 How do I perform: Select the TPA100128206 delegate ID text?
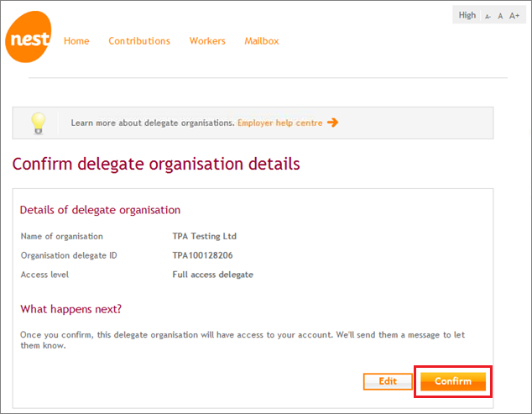pos(202,255)
